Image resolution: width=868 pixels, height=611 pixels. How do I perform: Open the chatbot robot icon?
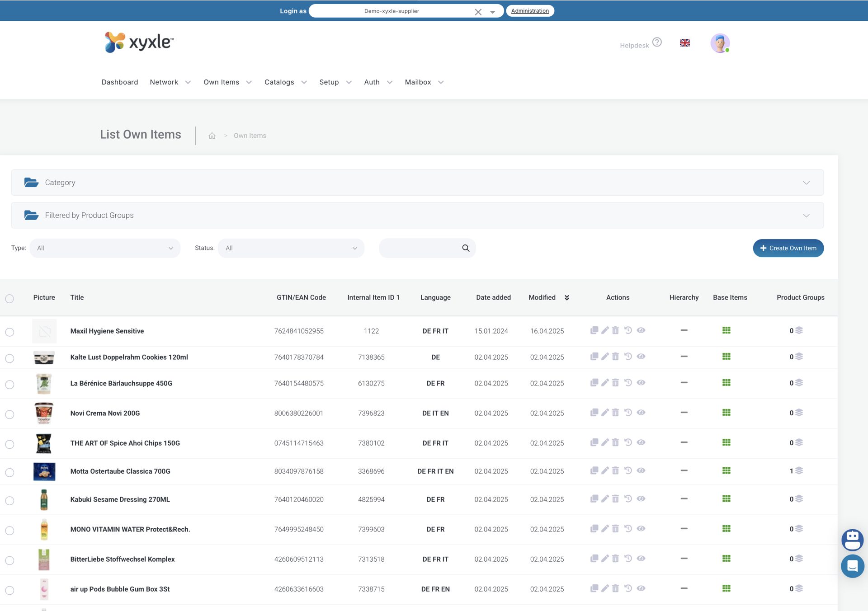tap(852, 539)
